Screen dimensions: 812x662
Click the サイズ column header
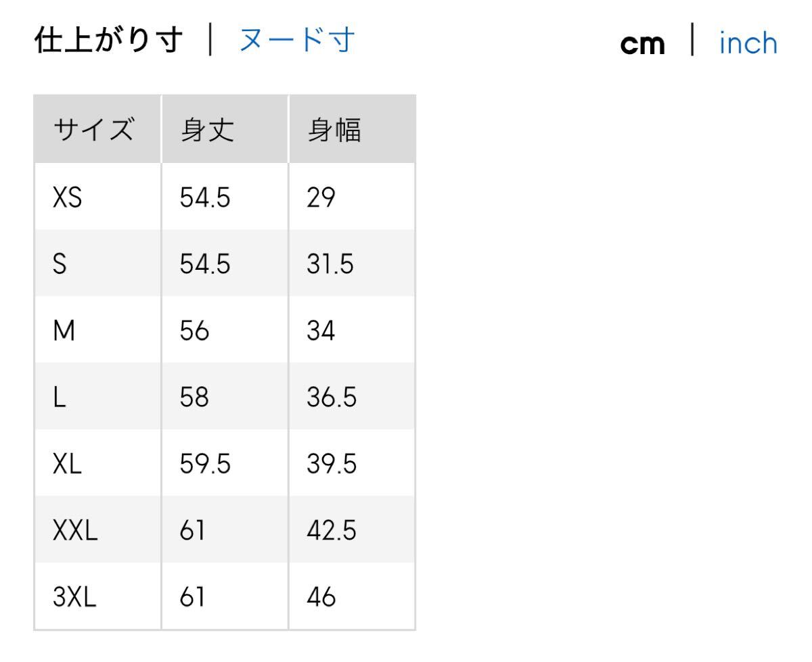93,128
